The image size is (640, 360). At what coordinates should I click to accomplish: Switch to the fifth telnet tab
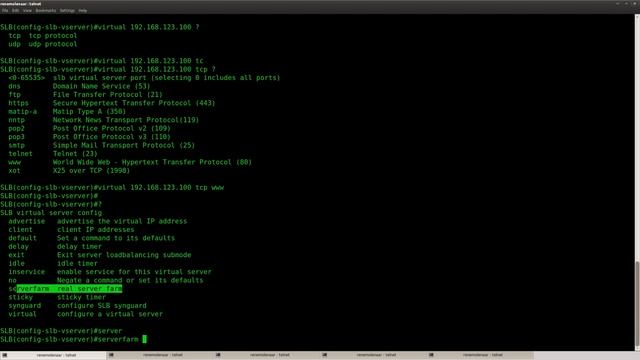481,356
